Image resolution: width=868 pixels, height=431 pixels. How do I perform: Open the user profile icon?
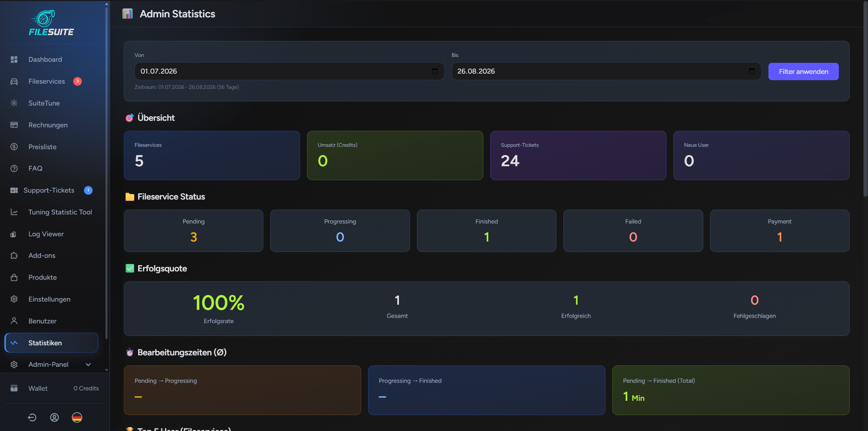pyautogui.click(x=54, y=417)
